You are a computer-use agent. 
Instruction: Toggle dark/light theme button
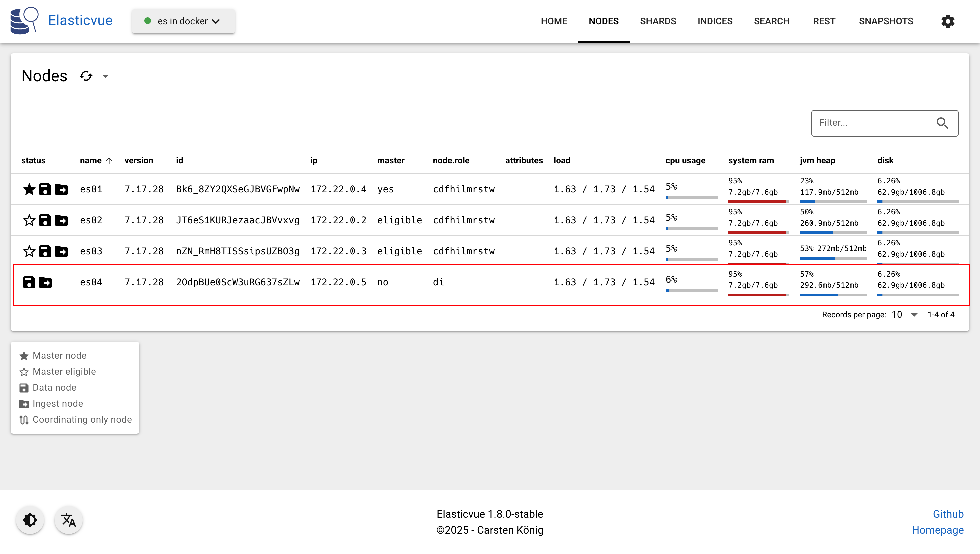tap(30, 520)
